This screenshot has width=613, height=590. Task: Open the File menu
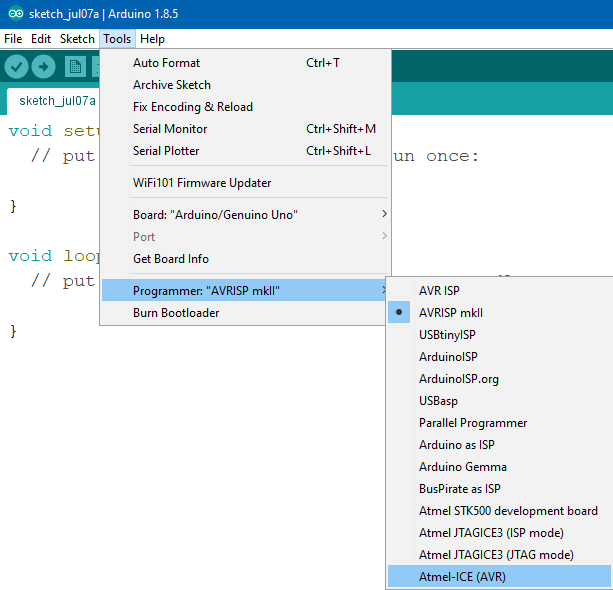click(x=13, y=39)
